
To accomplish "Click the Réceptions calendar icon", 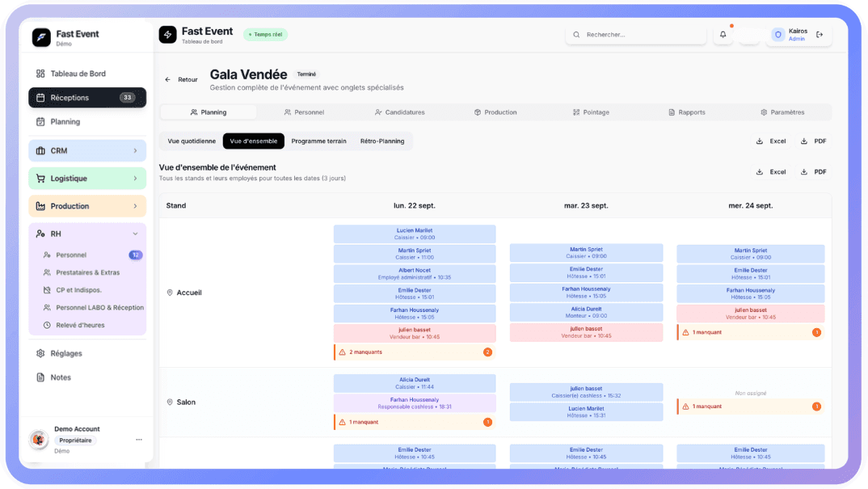I will pos(40,98).
